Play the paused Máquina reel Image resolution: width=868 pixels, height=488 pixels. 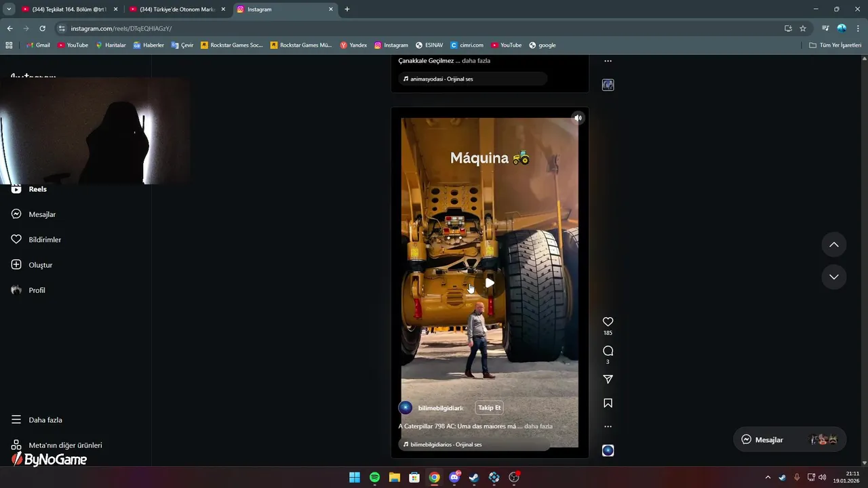click(x=490, y=283)
